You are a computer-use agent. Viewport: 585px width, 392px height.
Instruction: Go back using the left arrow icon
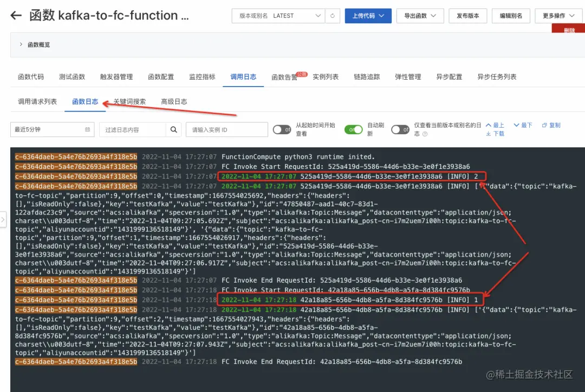pyautogui.click(x=16, y=15)
